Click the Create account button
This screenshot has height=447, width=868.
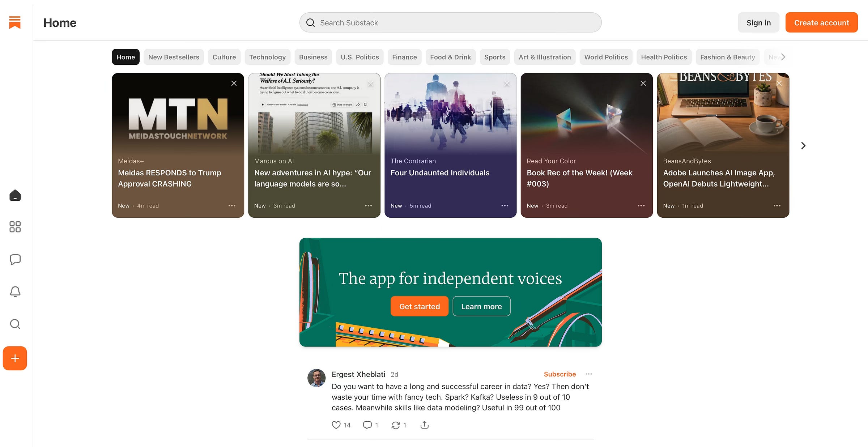821,22
